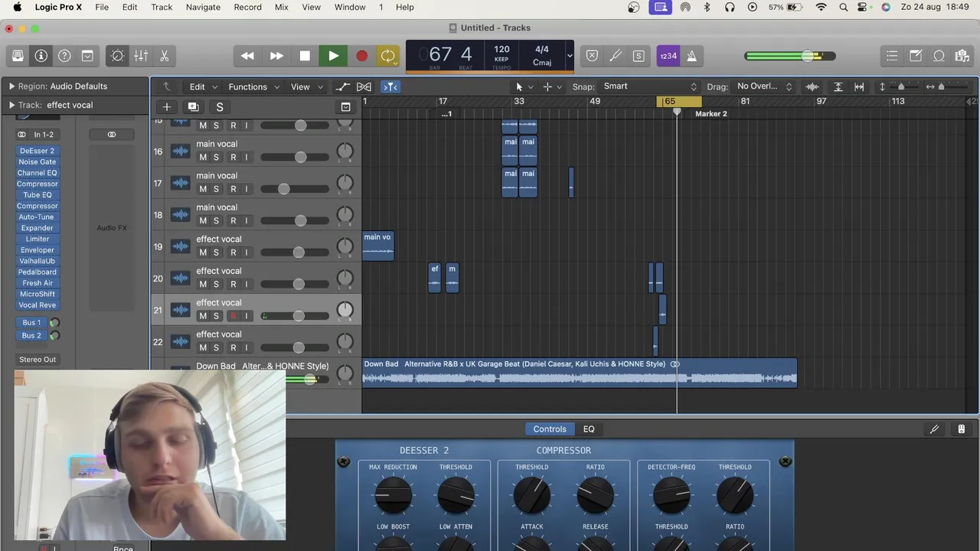Open Quick Help question mark button
Screen dimensions: 980x551
(x=64, y=56)
